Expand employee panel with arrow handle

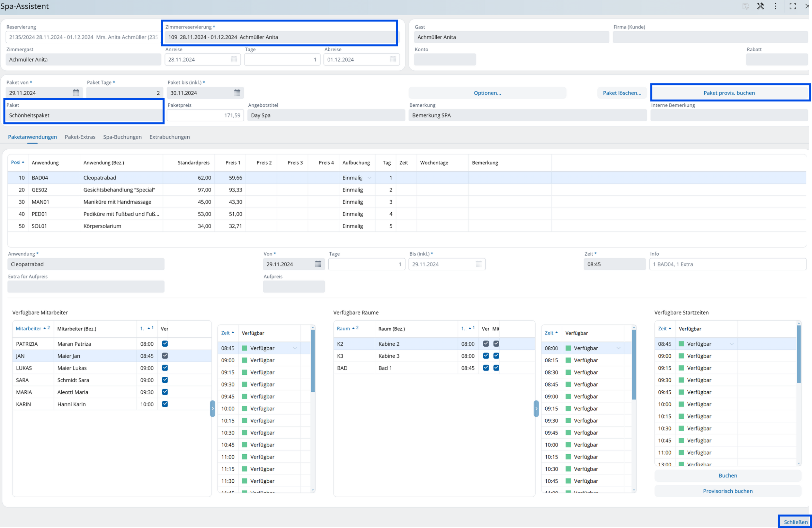tap(212, 408)
